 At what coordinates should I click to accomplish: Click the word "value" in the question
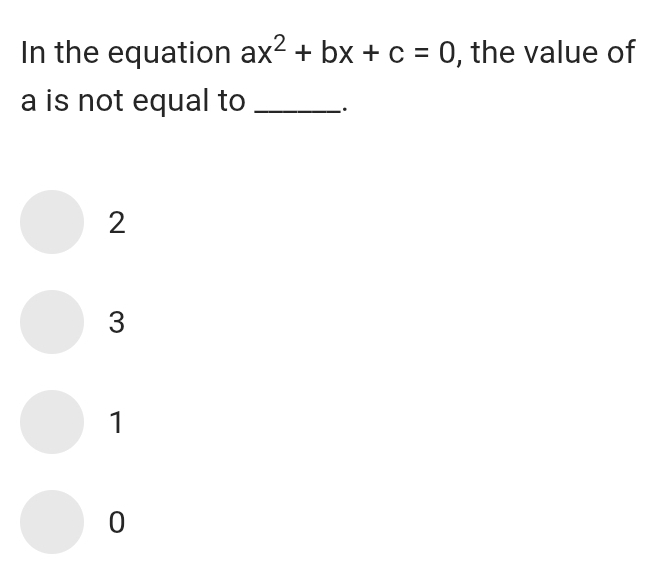pos(561,53)
